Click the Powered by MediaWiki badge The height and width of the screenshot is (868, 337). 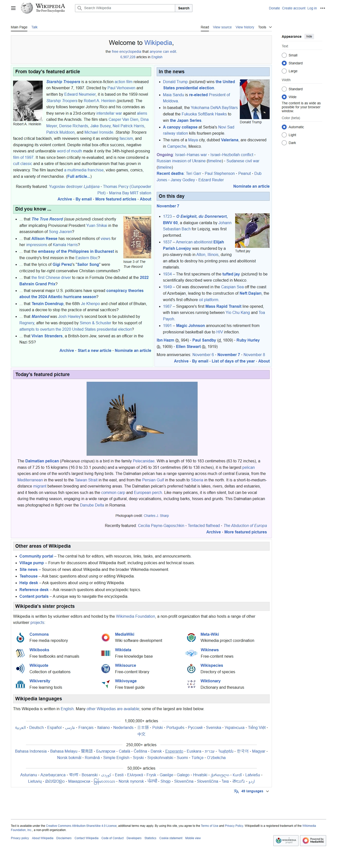[313, 840]
